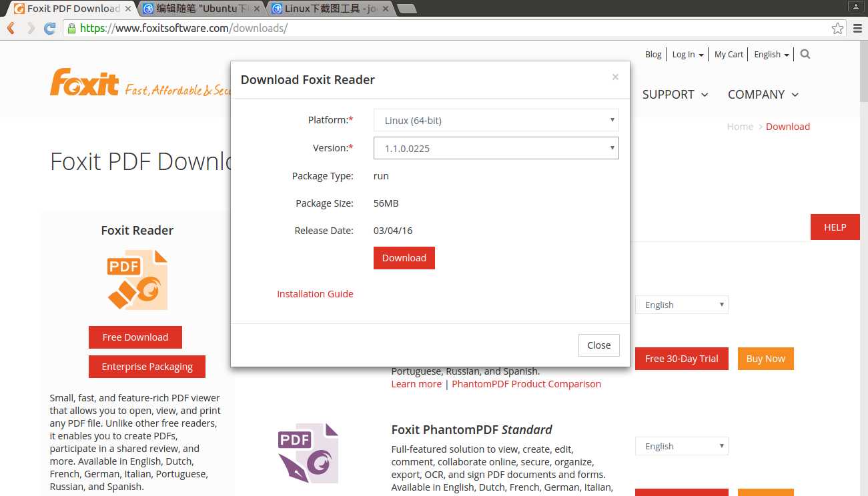Open the Blog link
The height and width of the screenshot is (496, 868).
tap(653, 55)
